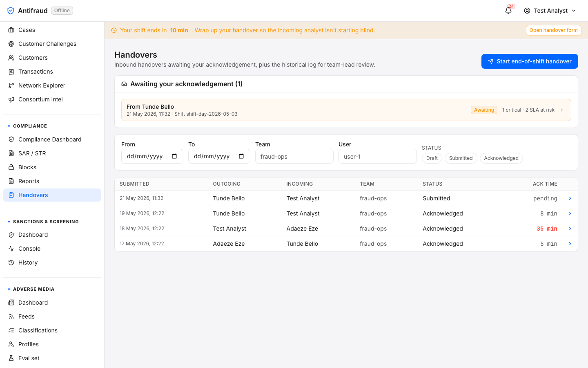Click the Sanctions Dashboard shield icon
Viewport: 588px width, 368px height.
tap(11, 235)
